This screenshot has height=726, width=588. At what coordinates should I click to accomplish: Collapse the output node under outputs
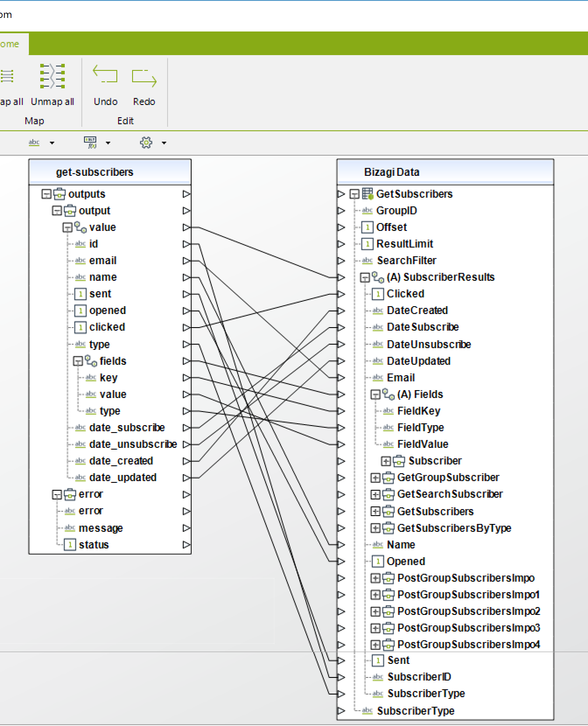point(56,210)
